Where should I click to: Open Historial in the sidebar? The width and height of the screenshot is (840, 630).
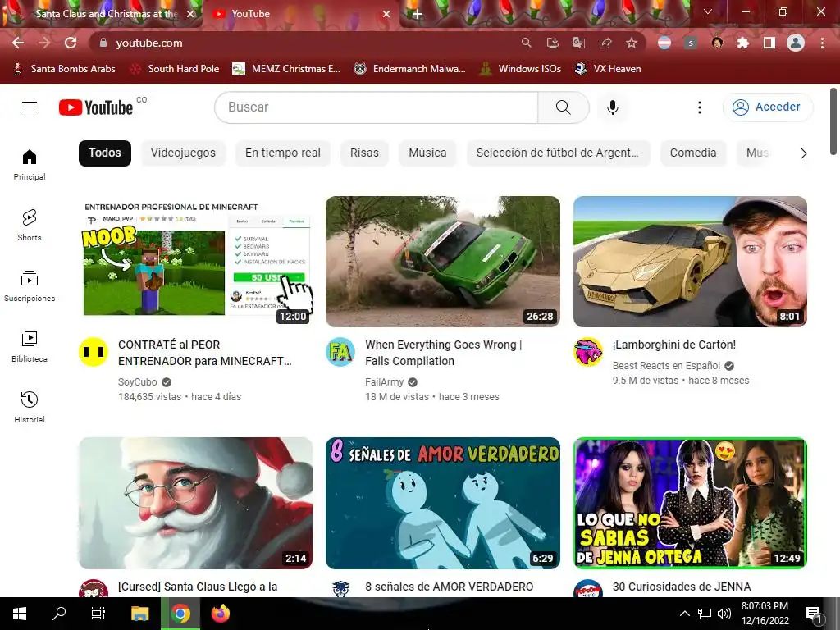pos(30,407)
